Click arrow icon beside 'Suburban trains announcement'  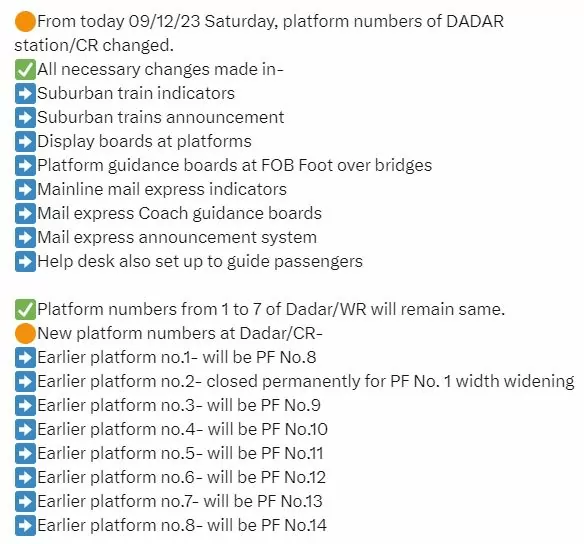tap(25, 118)
